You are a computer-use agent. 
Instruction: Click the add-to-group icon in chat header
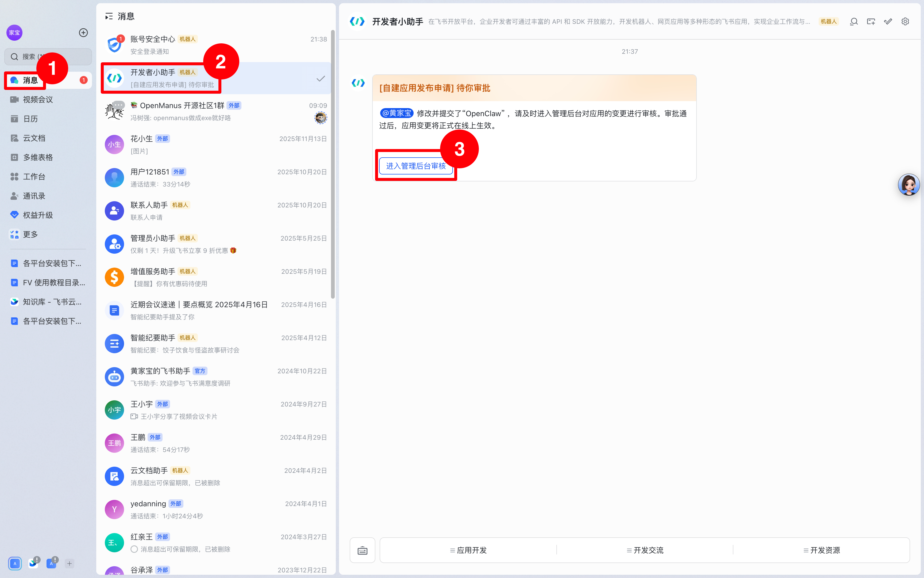click(x=871, y=21)
